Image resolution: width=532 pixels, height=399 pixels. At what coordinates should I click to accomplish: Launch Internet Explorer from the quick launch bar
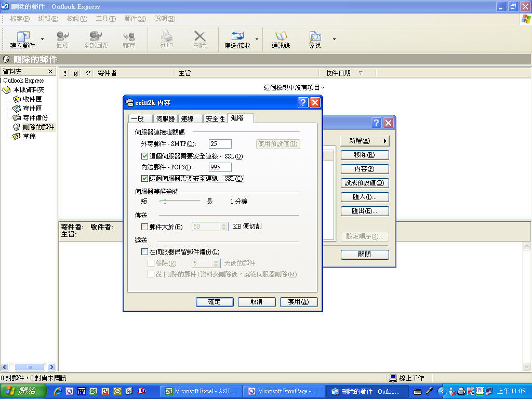point(58,391)
